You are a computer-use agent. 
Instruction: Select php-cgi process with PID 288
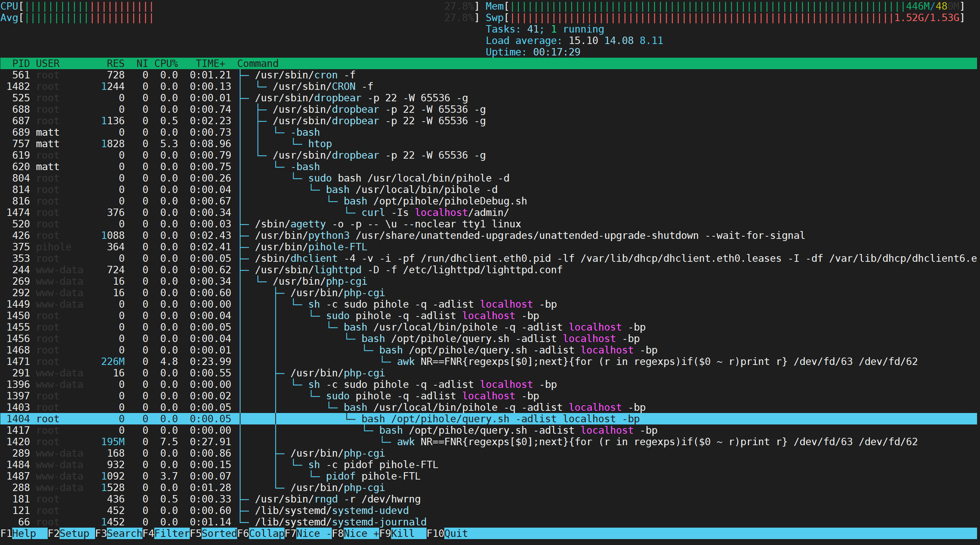pyautogui.click(x=488, y=488)
